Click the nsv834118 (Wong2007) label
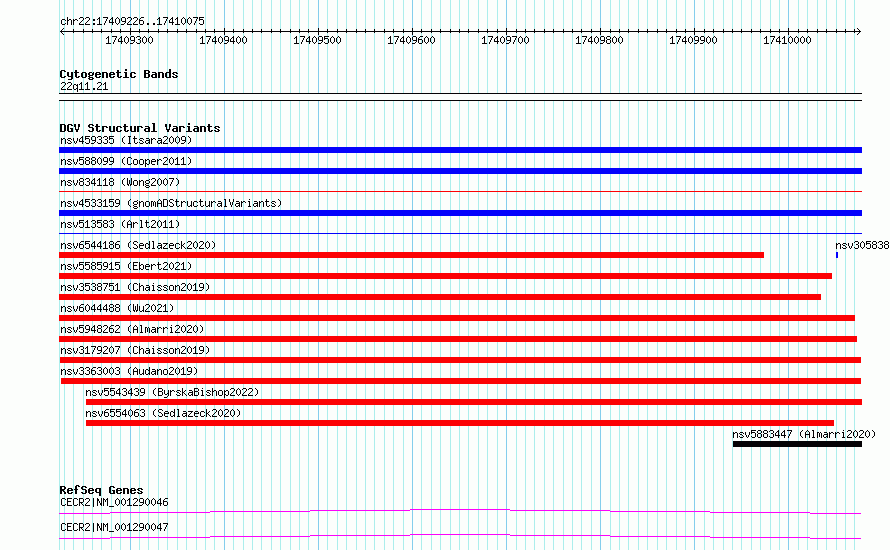The width and height of the screenshot is (890, 550). pyautogui.click(x=120, y=182)
